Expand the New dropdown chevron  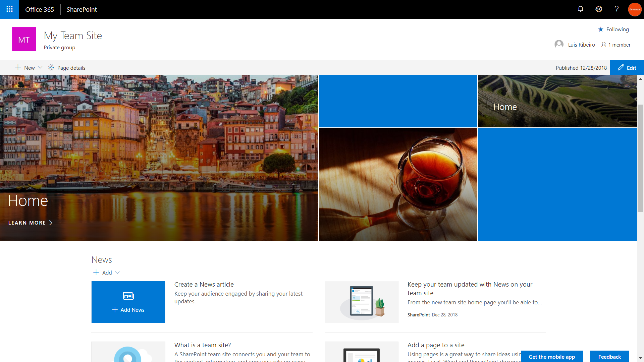(40, 67)
